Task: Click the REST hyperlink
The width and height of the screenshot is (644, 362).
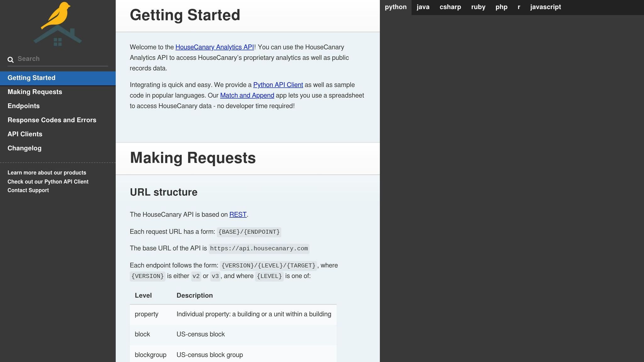Action: (238, 215)
